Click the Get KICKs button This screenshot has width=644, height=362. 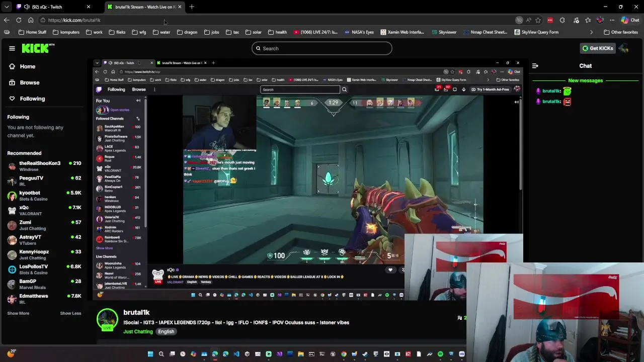tap(598, 48)
